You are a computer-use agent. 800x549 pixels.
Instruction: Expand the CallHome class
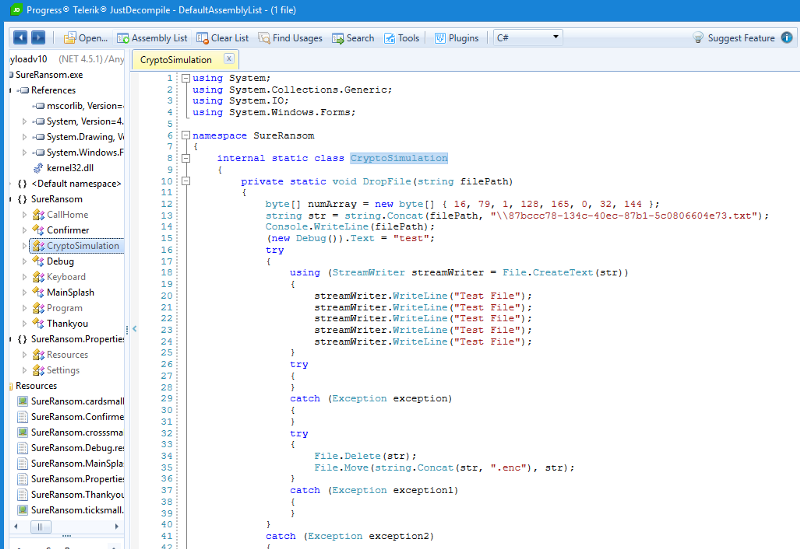click(24, 215)
